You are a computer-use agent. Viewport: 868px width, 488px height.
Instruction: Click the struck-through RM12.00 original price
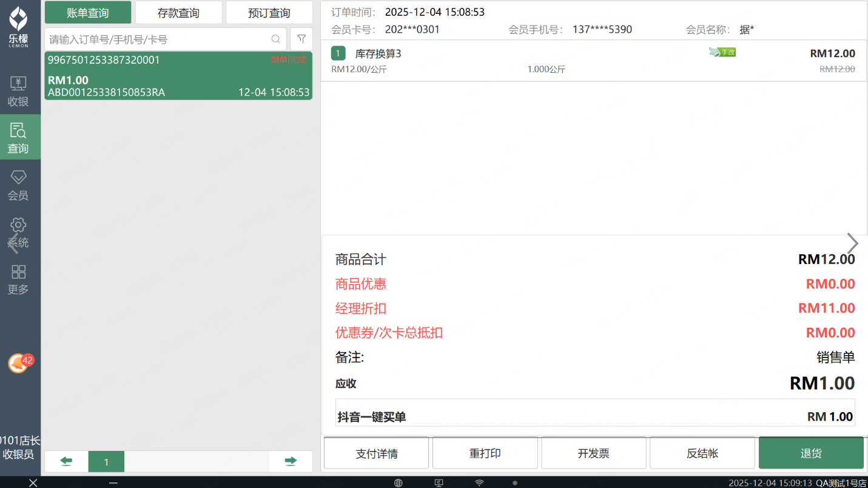(x=837, y=69)
